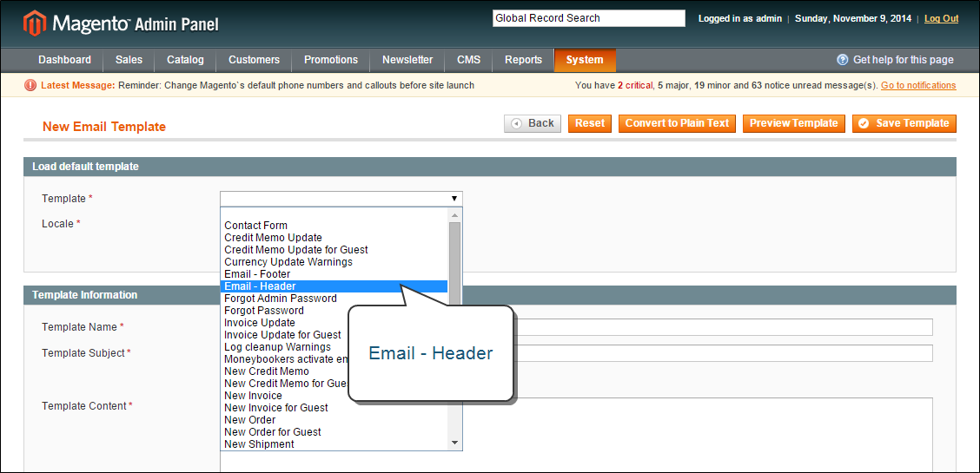Image resolution: width=980 pixels, height=473 pixels.
Task: Follow the Go to notifications link
Action: [918, 86]
